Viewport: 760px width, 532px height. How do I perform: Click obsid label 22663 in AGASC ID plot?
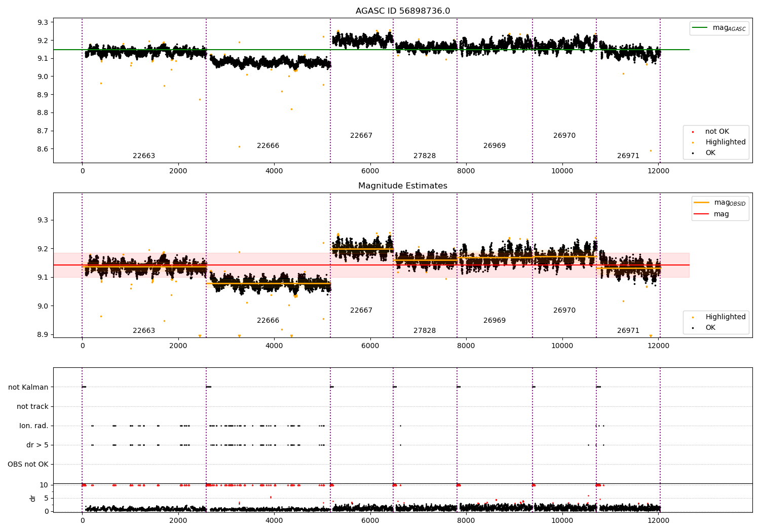(144, 156)
